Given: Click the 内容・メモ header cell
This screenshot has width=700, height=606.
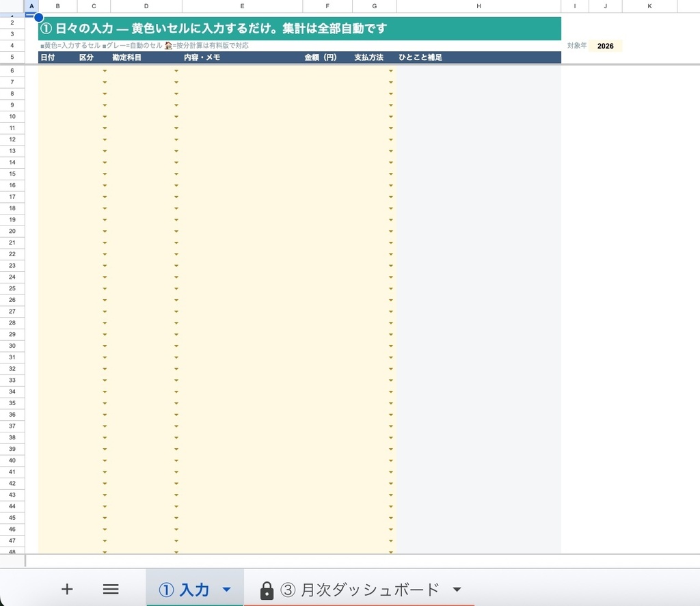Looking at the screenshot, I should tap(243, 57).
